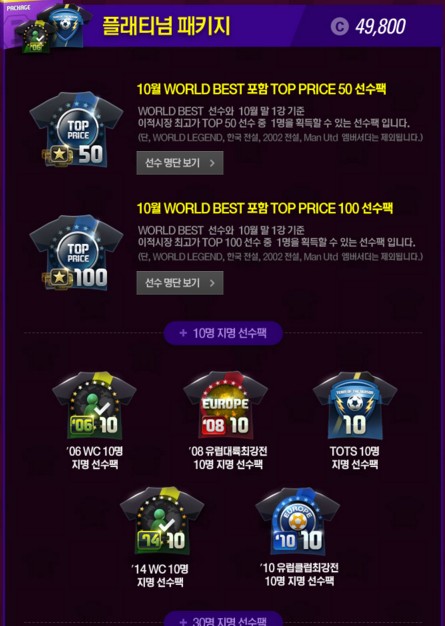The height and width of the screenshot is (626, 445).
Task: Click the '08 유럽대륙최강전 10명 지명 선수팩 label
Action: [228, 458]
